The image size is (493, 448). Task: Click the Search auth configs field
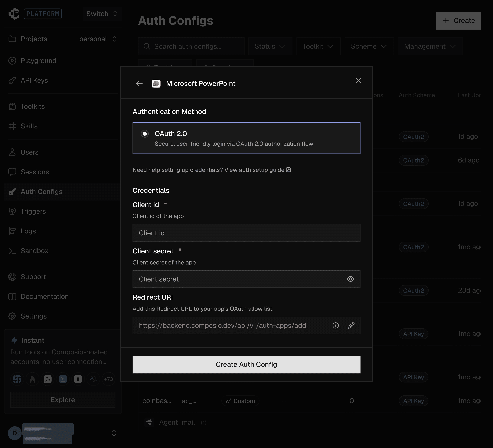[191, 46]
